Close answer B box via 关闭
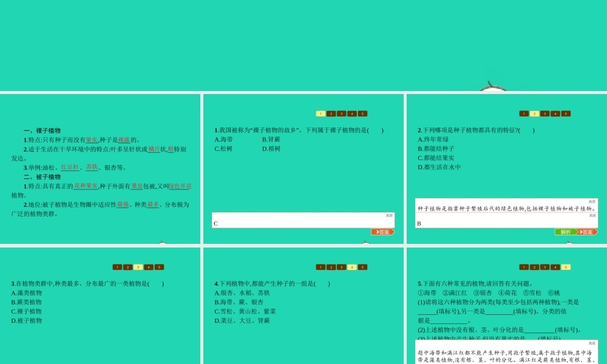 tap(592, 215)
